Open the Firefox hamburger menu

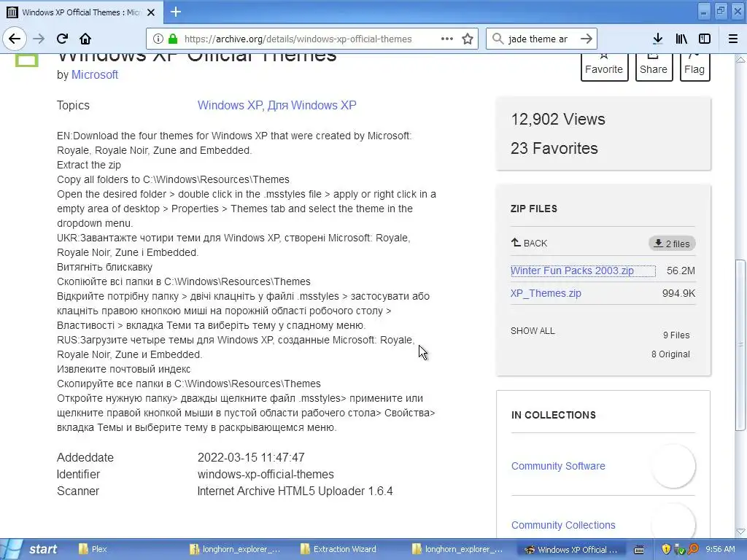pyautogui.click(x=733, y=39)
